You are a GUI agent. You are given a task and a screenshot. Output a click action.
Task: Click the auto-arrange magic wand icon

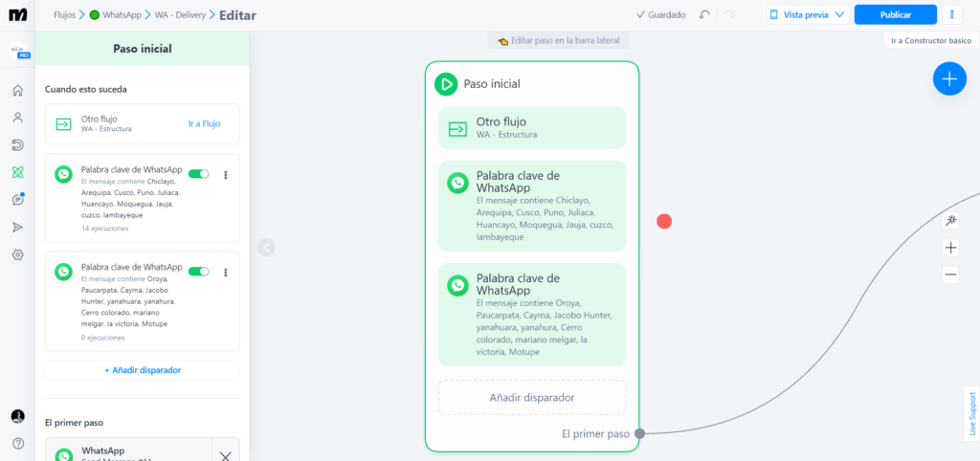tap(950, 221)
